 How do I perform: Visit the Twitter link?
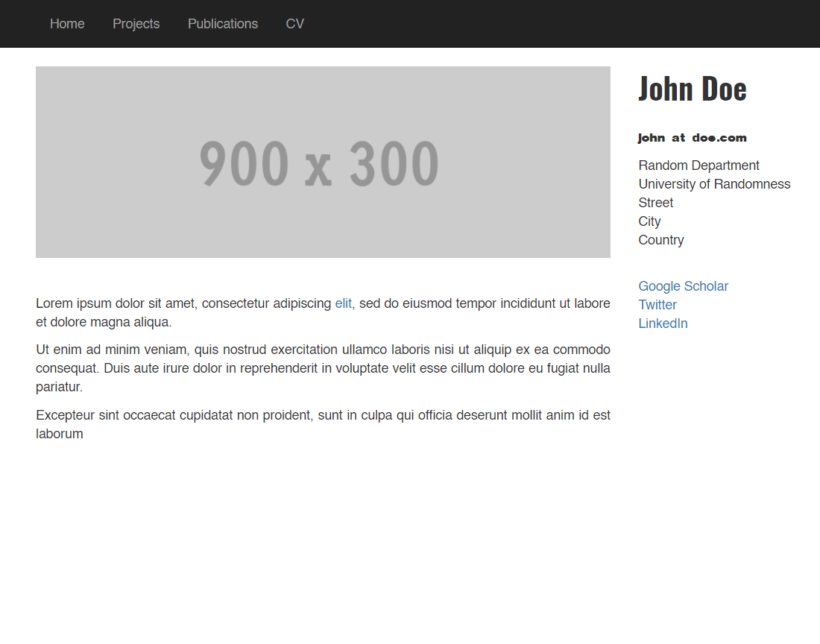pos(657,305)
